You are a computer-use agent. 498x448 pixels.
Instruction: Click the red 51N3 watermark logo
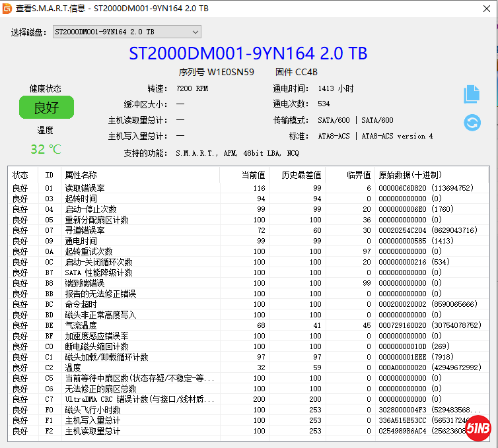click(478, 428)
